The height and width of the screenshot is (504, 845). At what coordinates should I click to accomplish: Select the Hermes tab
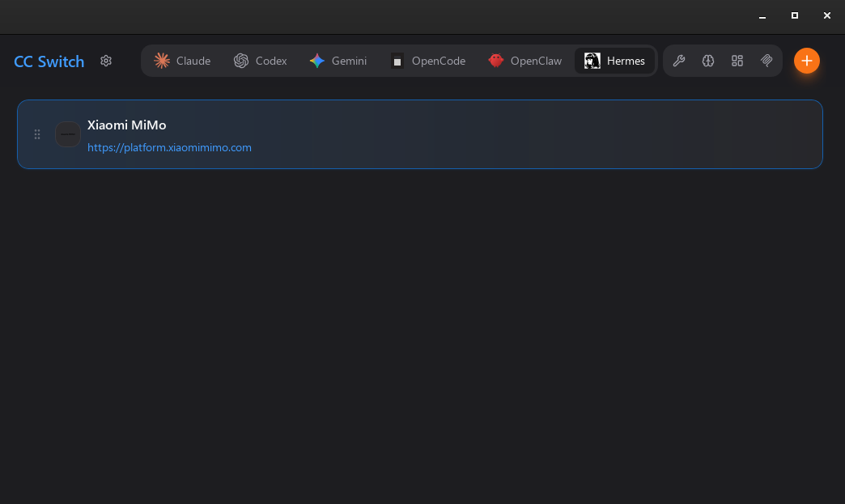point(614,61)
